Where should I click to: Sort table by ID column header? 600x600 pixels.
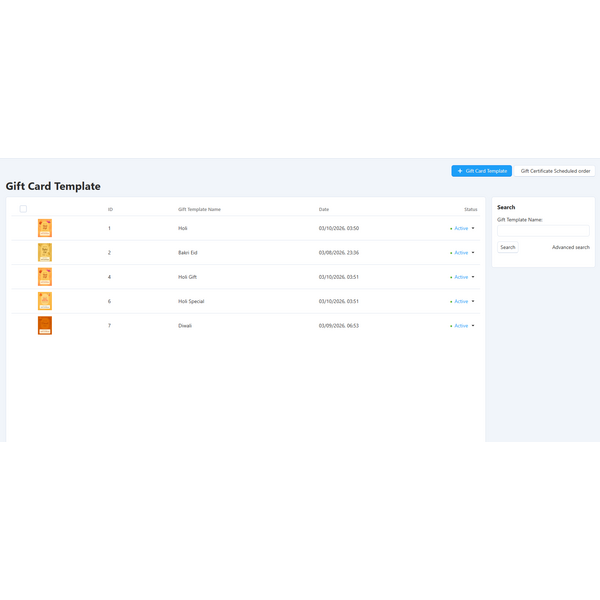(x=110, y=209)
